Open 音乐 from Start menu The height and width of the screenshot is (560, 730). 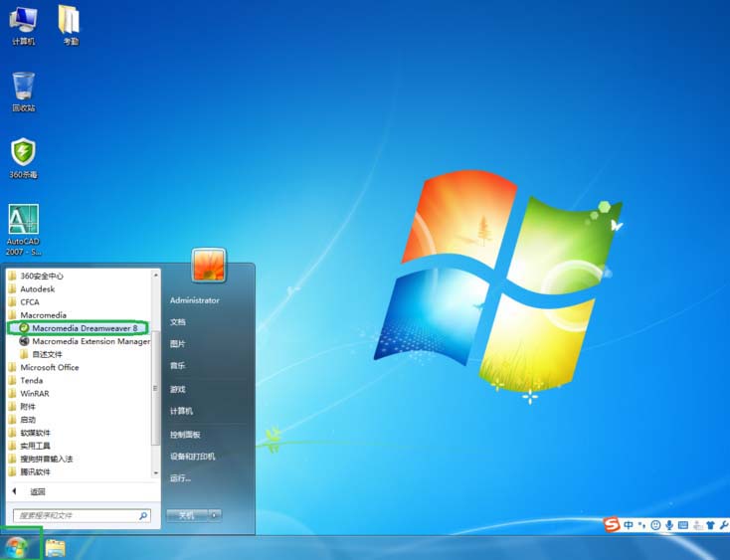coord(178,366)
